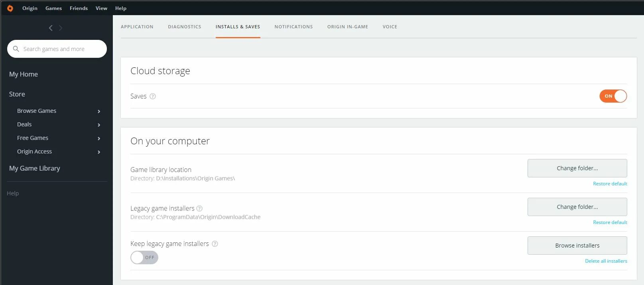The height and width of the screenshot is (285, 644).
Task: Restore default for Game library location
Action: click(610, 184)
